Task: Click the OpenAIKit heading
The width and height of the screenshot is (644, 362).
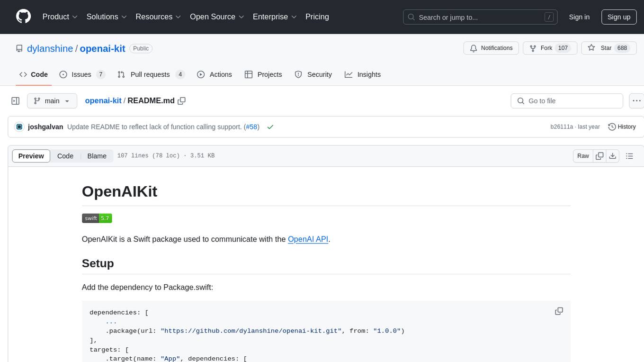Action: click(x=120, y=191)
